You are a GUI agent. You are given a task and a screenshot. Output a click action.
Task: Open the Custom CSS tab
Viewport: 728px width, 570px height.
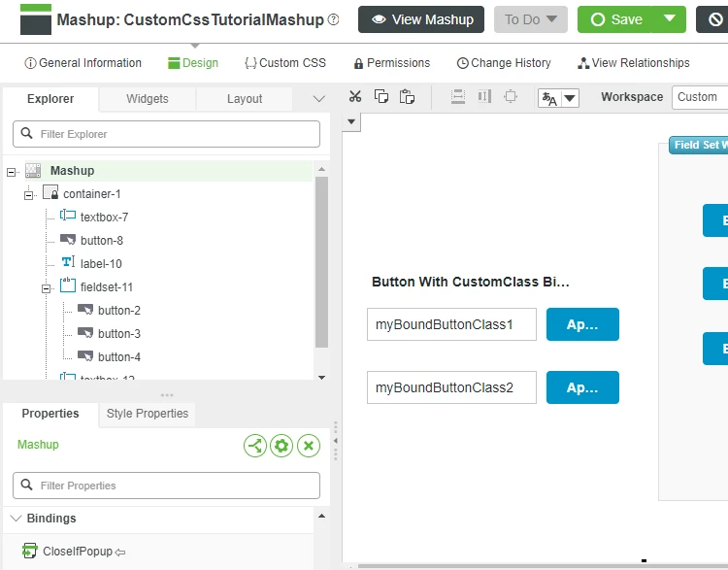(285, 63)
